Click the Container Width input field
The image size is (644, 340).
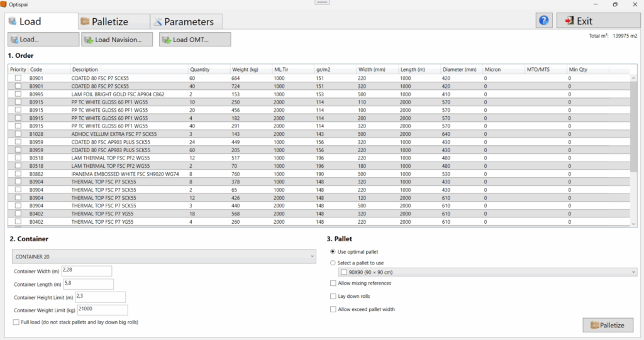coord(86,271)
